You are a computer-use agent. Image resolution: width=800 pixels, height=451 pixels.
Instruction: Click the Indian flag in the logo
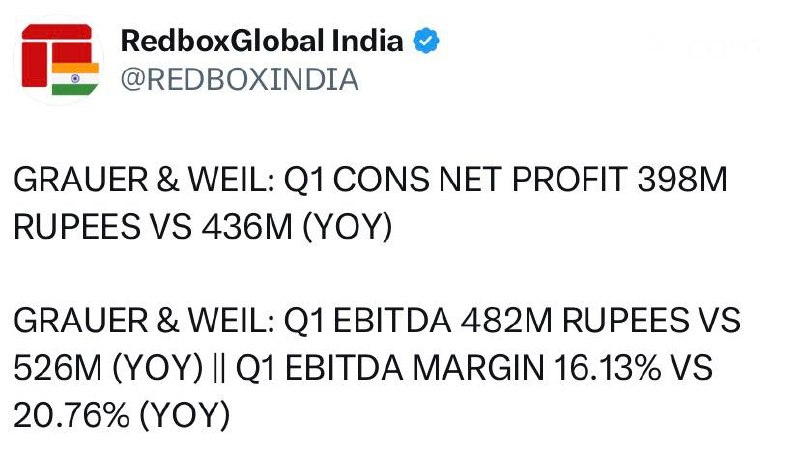point(75,78)
